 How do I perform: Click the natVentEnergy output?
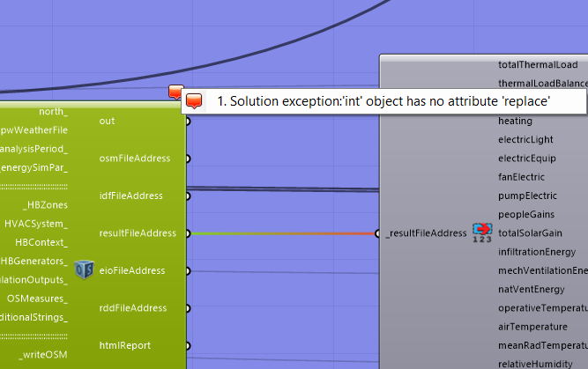[532, 290]
